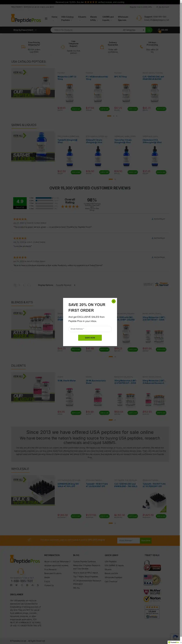
Task: Open the Favorite Reviews display options dropdown
Action: click(66, 285)
